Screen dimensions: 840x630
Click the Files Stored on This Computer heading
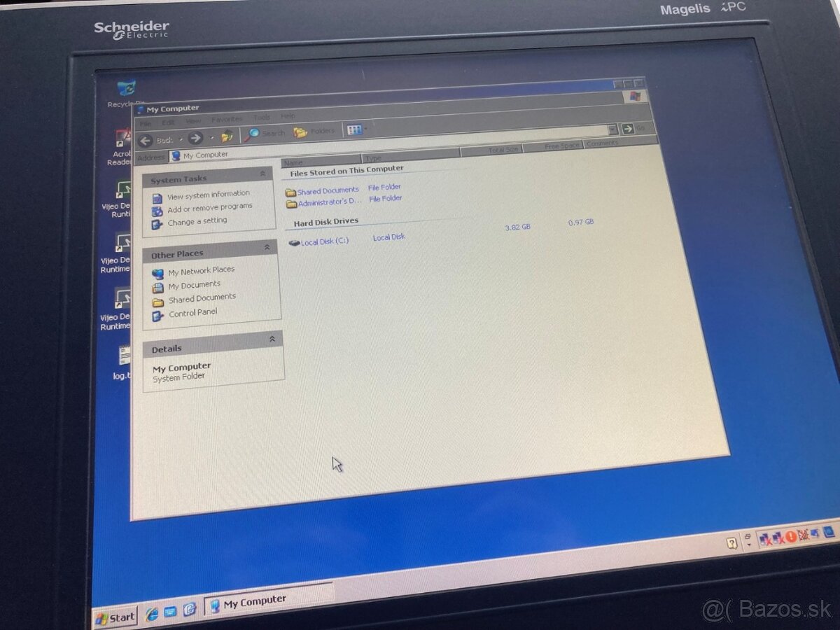point(346,169)
